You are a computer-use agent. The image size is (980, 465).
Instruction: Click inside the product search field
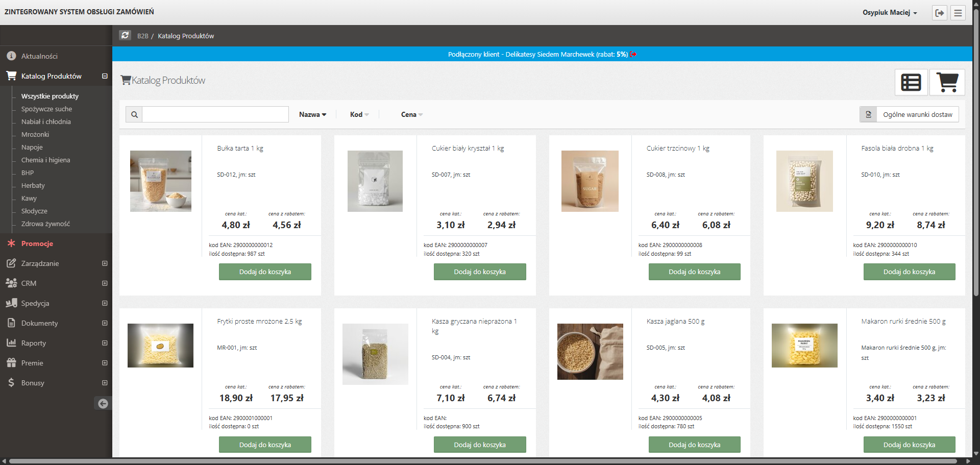tap(214, 114)
